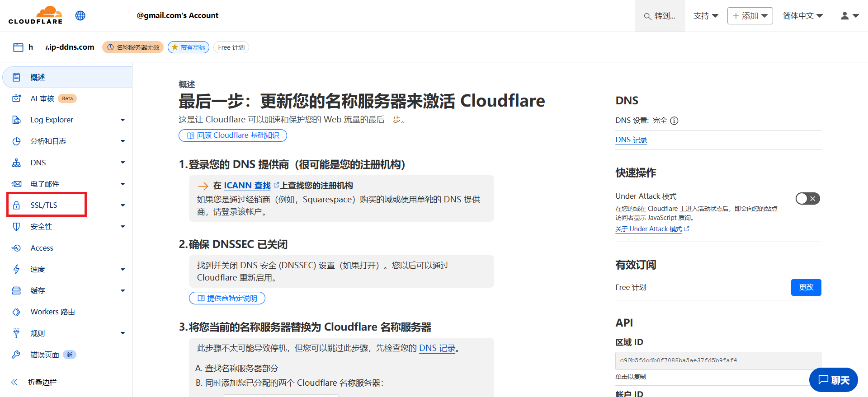
Task: Open the 支持 support dropdown
Action: click(706, 16)
